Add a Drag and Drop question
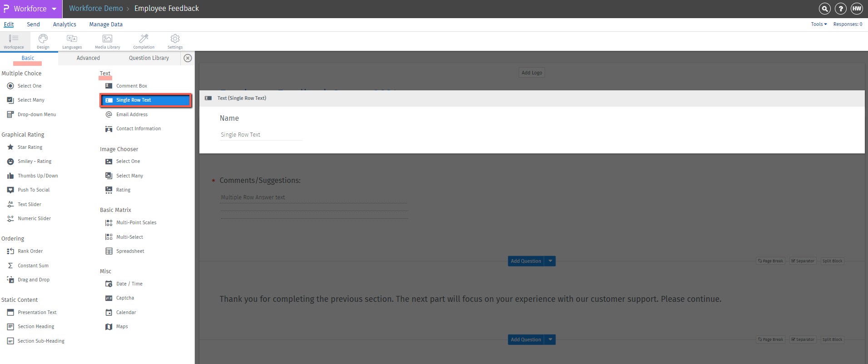Viewport: 868px width, 364px height. coord(29,280)
